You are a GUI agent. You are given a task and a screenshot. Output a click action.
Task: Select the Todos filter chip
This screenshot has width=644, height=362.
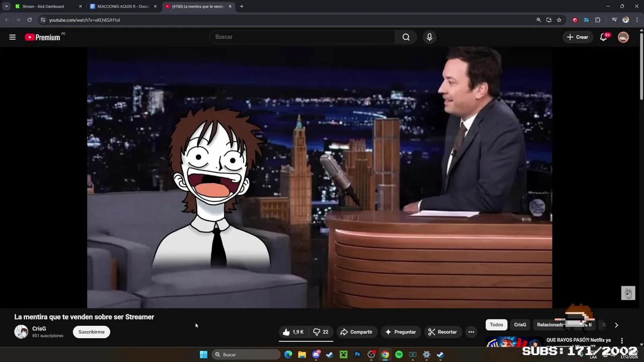coord(497,325)
